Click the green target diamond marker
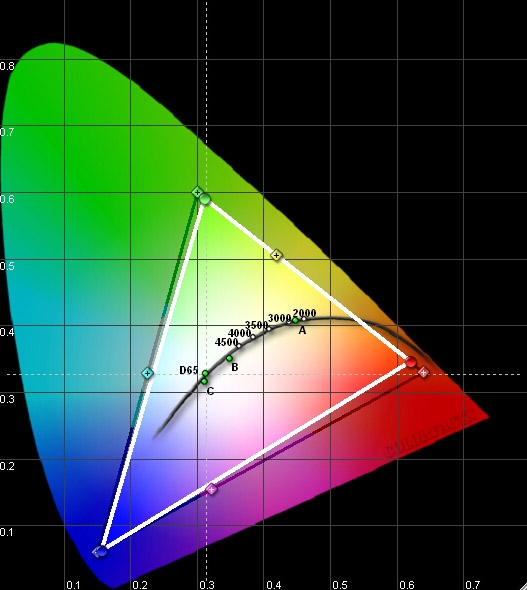The image size is (527, 590). [x=197, y=192]
